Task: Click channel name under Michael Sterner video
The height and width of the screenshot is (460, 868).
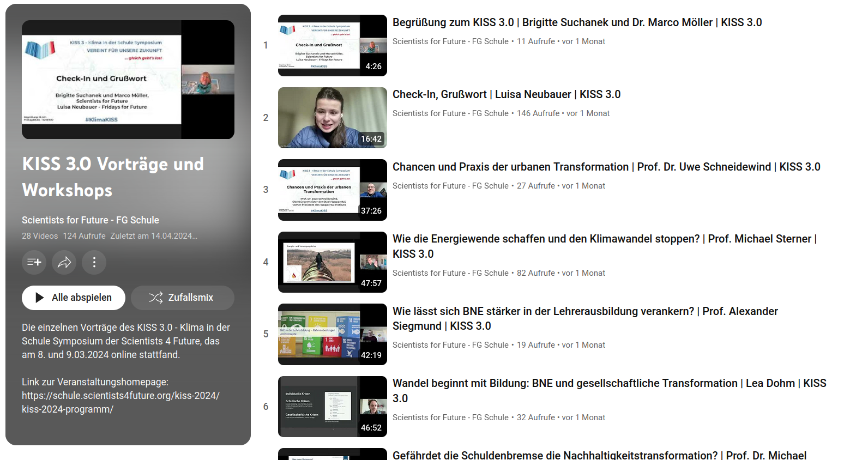Action: tap(450, 273)
